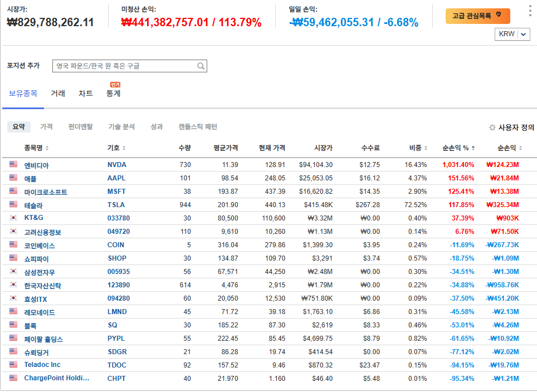Open the 페이팔 홀딩스 stock link
537x392 pixels.
[x=43, y=339]
